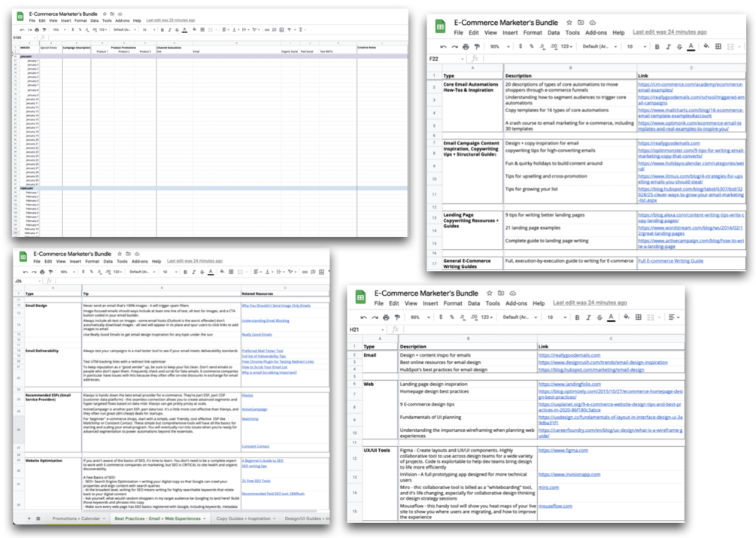Click Insert comment icon in cell J26 window

click(313, 272)
